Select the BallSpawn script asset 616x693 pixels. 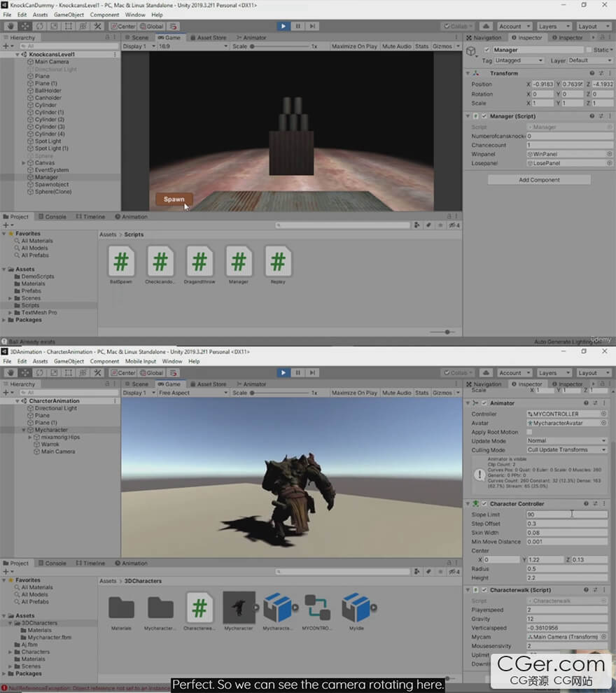120,265
